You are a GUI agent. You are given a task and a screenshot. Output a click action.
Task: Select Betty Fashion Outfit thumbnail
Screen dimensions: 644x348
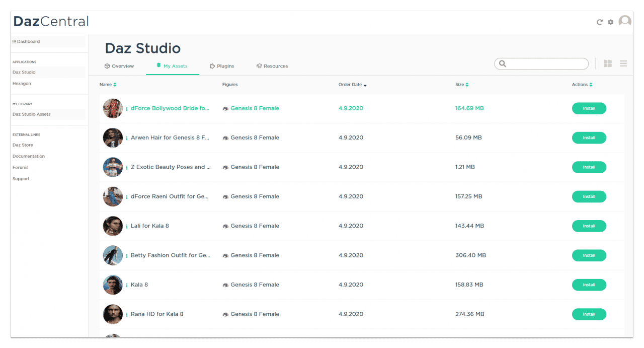(x=113, y=255)
